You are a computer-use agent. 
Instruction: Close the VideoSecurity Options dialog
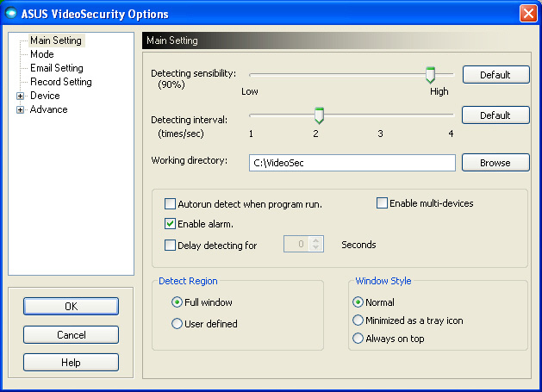528,14
